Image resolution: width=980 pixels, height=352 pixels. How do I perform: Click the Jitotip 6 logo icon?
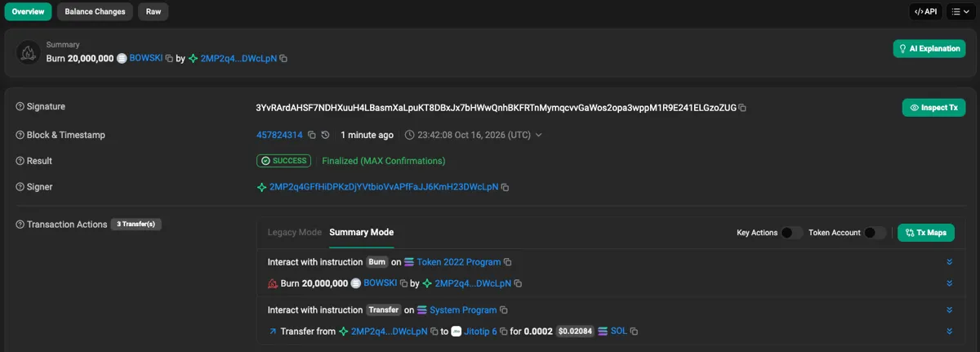[457, 332]
